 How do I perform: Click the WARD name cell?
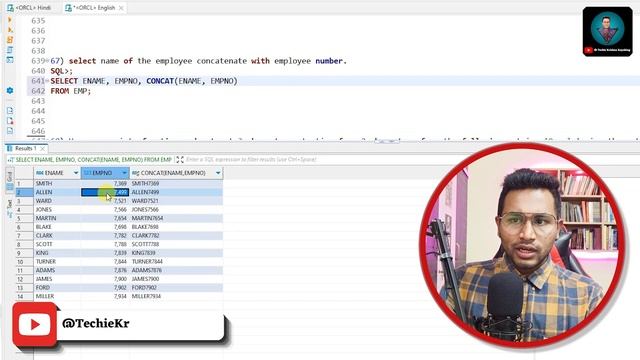(57, 201)
